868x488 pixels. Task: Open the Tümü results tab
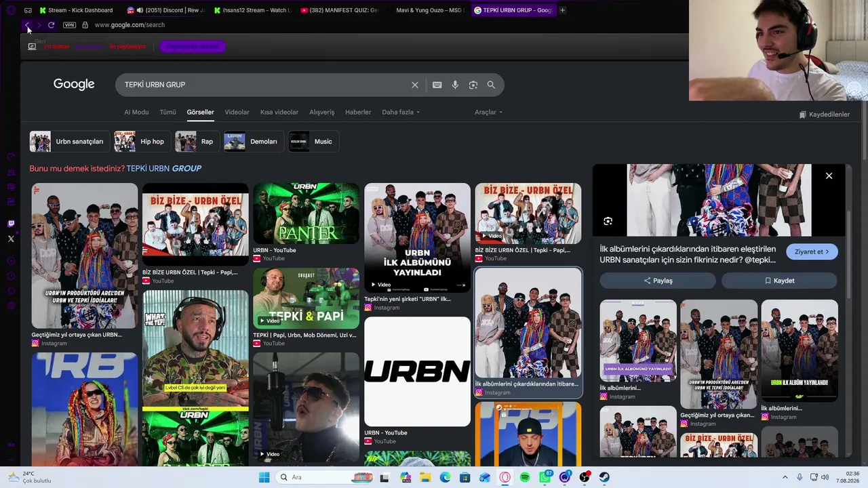click(167, 113)
